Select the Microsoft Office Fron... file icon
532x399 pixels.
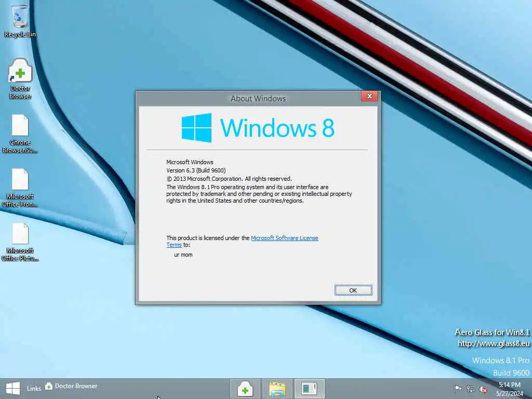pyautogui.click(x=20, y=188)
